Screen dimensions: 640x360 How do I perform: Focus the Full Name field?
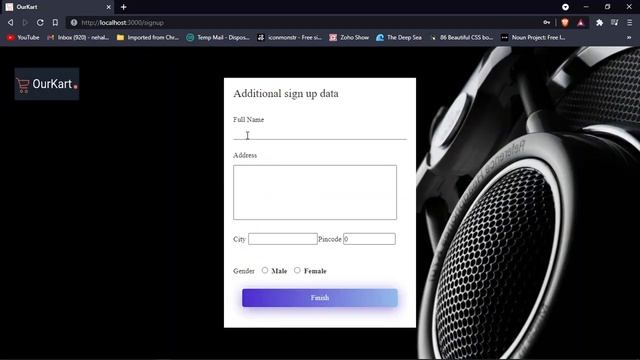(320, 134)
